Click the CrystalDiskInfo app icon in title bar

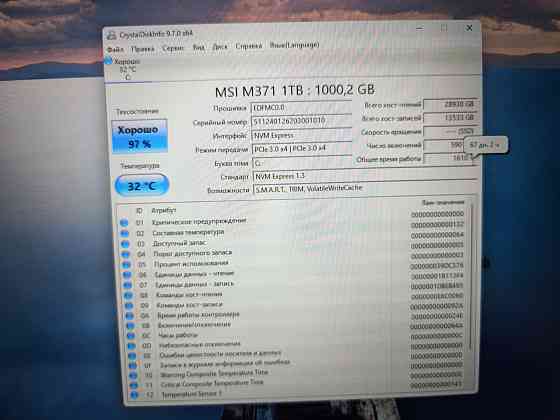(112, 35)
